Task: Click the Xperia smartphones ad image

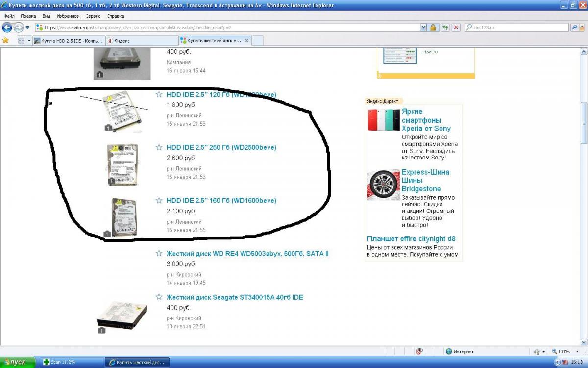Action: [384, 120]
